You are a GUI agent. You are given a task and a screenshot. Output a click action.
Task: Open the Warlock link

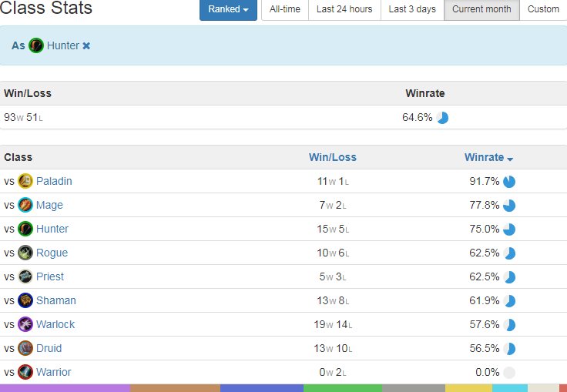(55, 324)
